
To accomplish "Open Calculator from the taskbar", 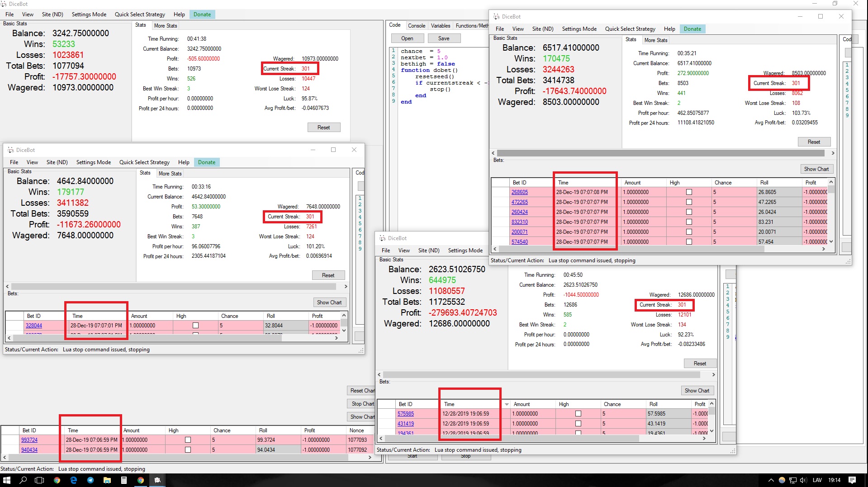I will [124, 480].
